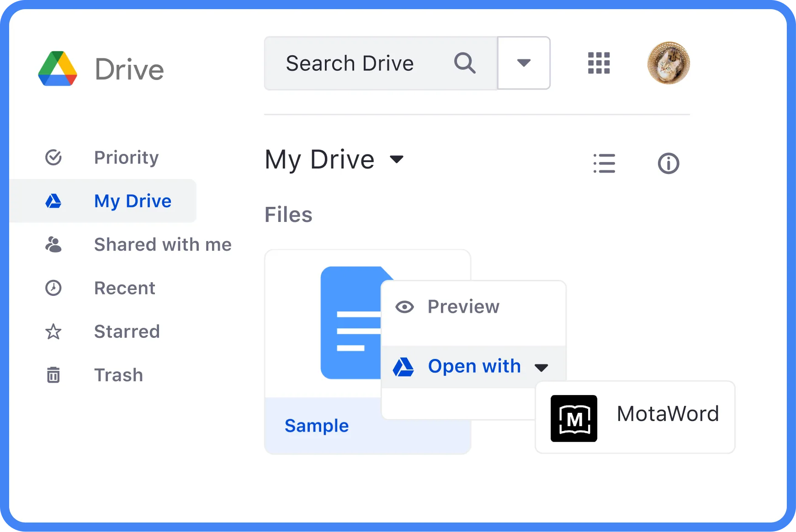The image size is (796, 532).
Task: Click the Trash bin icon
Action: click(53, 375)
